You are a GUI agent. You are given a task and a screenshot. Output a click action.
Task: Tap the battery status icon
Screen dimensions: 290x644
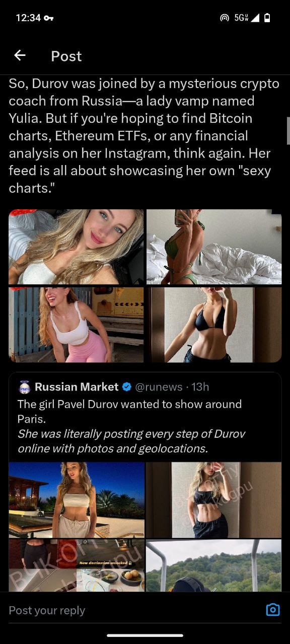(x=267, y=18)
